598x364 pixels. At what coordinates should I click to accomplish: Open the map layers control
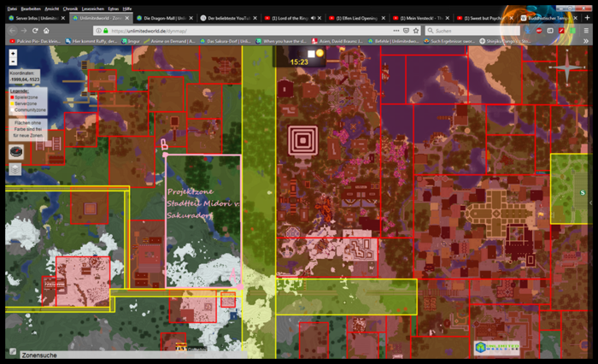tap(15, 169)
